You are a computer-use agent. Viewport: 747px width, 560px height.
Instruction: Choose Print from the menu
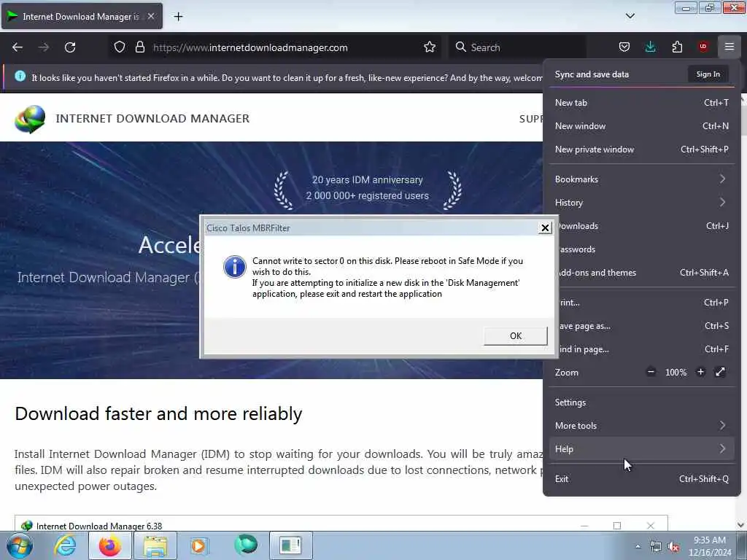click(x=645, y=303)
